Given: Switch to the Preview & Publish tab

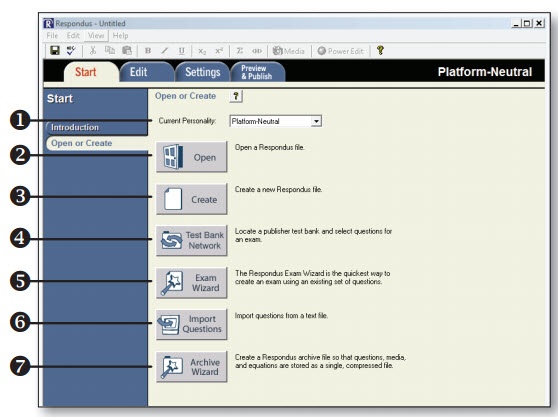Looking at the screenshot, I should [x=257, y=72].
